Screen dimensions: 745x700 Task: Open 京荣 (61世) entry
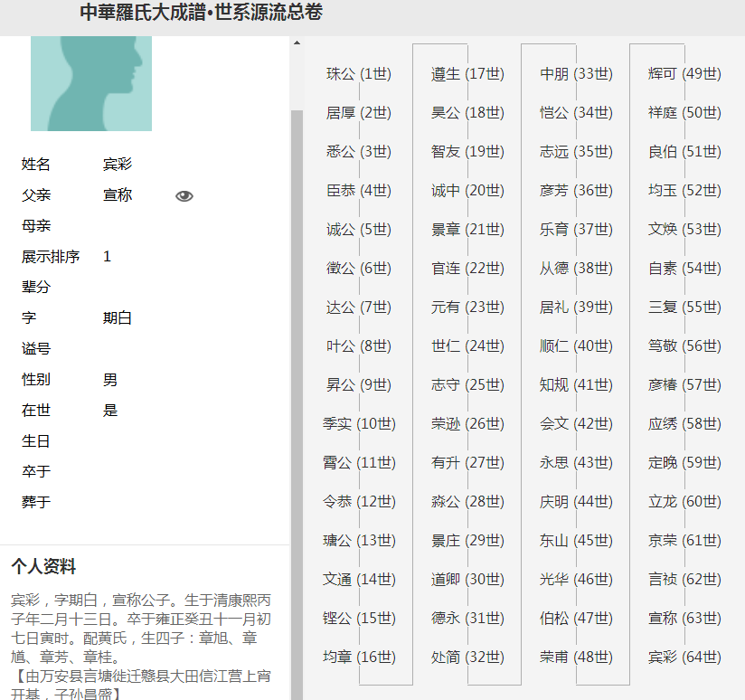pyautogui.click(x=684, y=541)
